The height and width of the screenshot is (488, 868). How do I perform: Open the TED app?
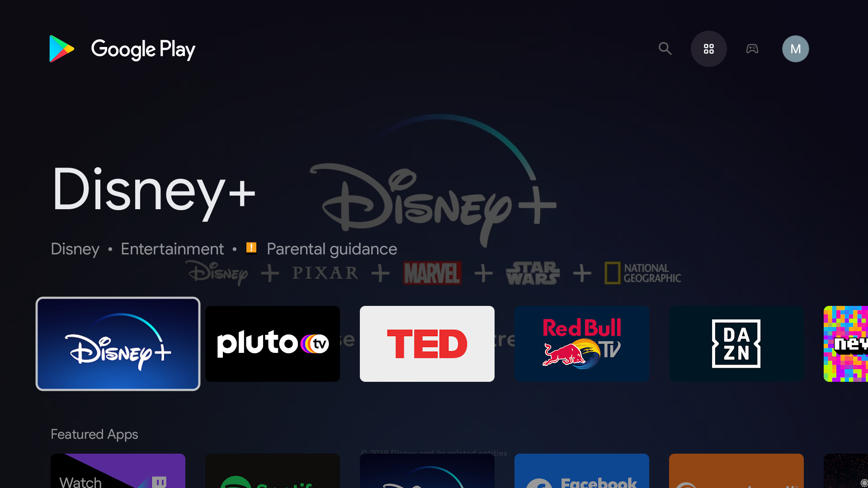[x=427, y=344]
